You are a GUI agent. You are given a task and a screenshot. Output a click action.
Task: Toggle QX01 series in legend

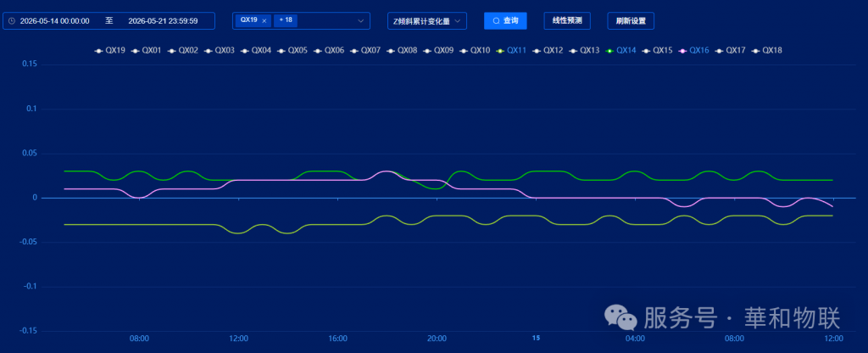[146, 50]
